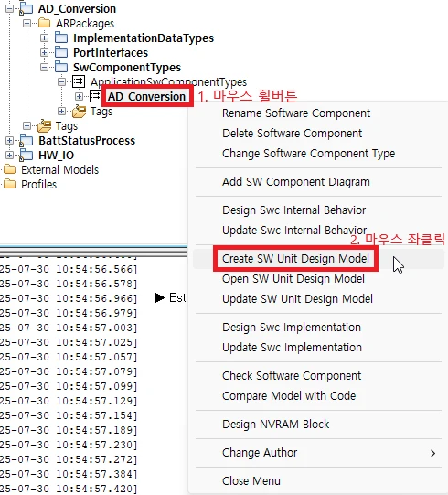Select the External Models tree label
The width and height of the screenshot is (448, 495).
[x=60, y=170]
